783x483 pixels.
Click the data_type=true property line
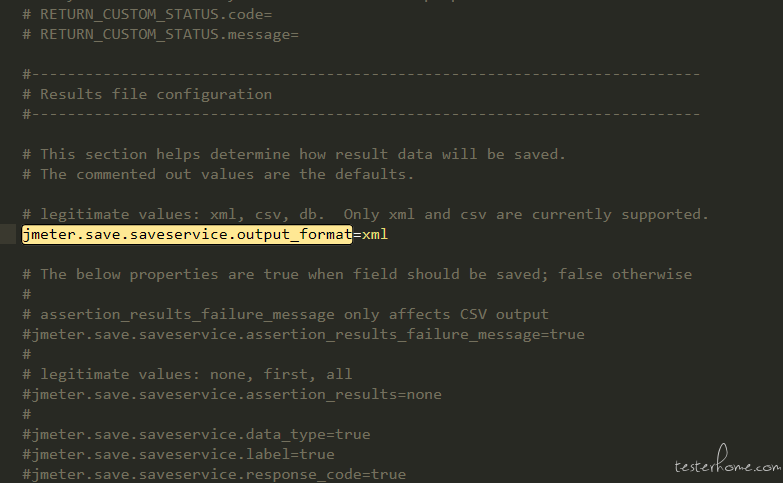pos(196,434)
